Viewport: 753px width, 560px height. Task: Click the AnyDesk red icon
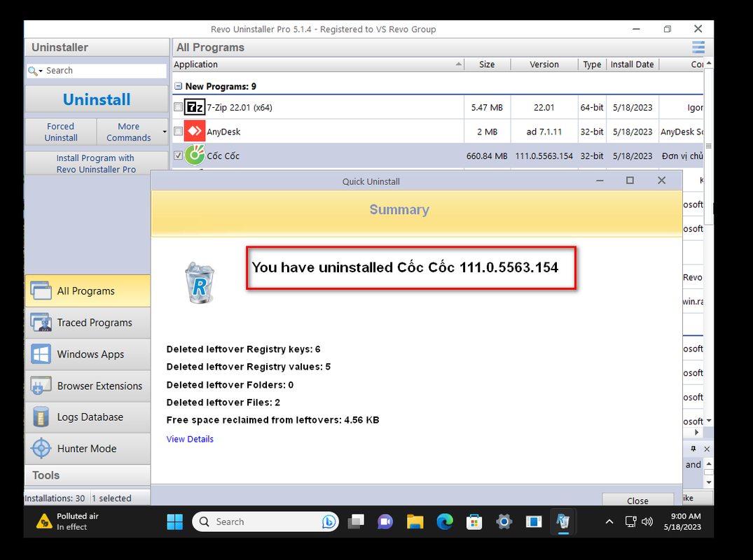(x=195, y=131)
